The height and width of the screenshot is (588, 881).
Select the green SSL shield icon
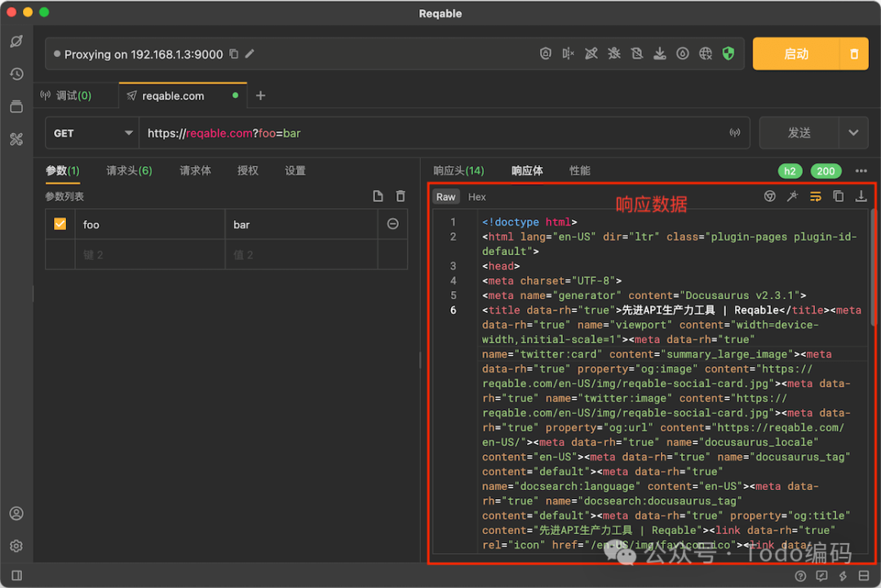728,52
